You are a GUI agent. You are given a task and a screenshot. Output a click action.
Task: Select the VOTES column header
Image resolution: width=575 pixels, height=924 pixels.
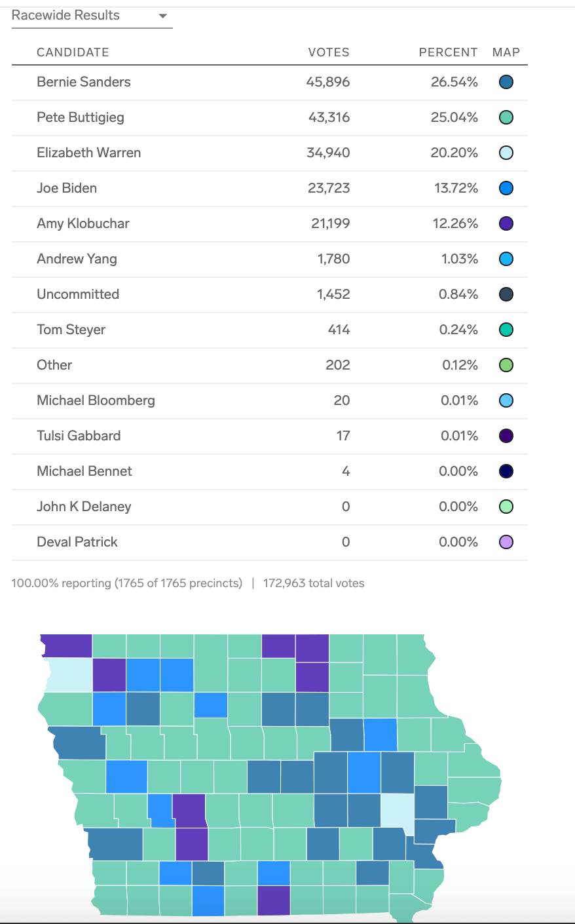328,52
